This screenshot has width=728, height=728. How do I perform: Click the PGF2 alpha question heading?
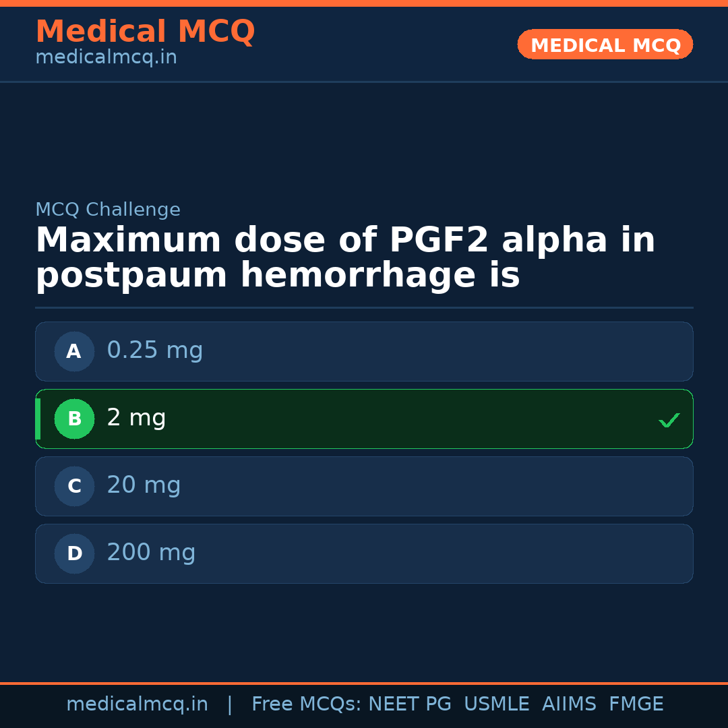point(345,258)
